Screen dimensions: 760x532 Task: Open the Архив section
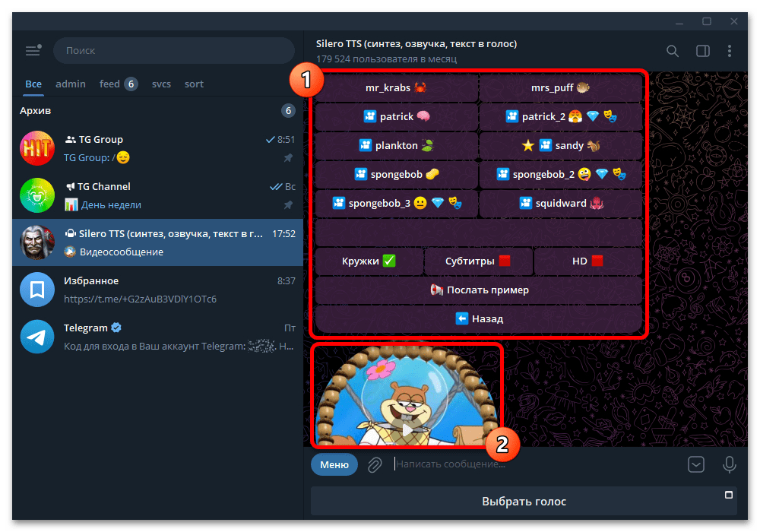click(157, 110)
